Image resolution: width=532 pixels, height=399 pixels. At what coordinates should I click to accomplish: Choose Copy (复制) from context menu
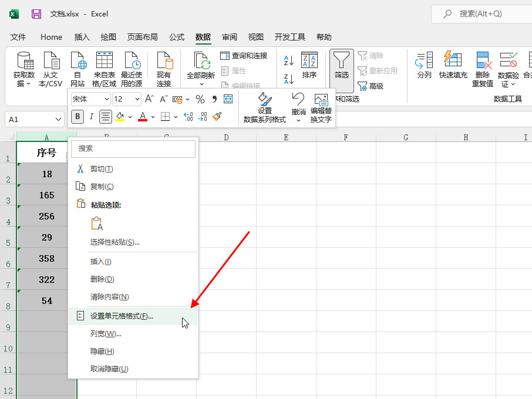pyautogui.click(x=133, y=187)
